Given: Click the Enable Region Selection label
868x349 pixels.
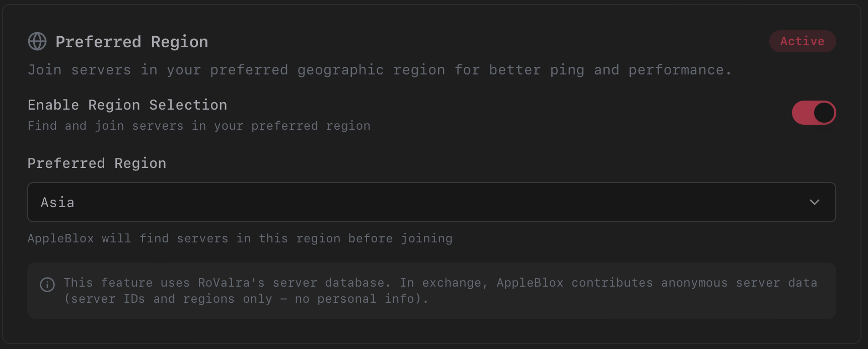Looking at the screenshot, I should (x=127, y=105).
